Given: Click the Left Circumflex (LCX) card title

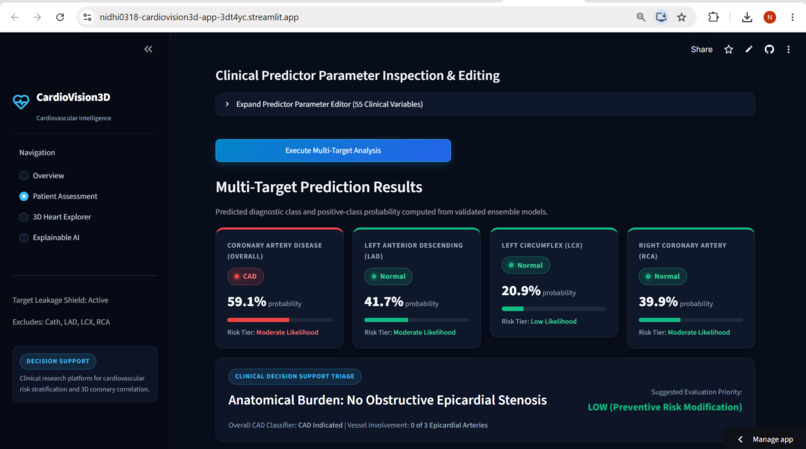Looking at the screenshot, I should [x=542, y=245].
